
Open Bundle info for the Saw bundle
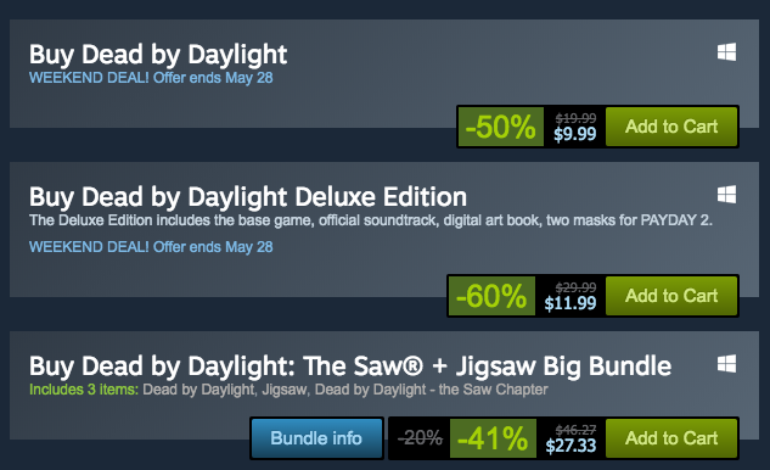coord(316,439)
